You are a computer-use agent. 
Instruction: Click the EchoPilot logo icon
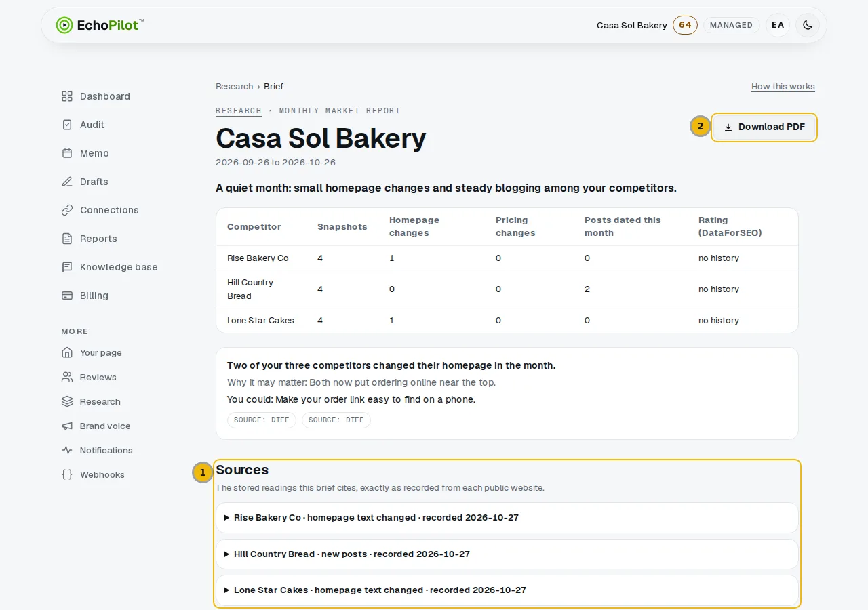pos(64,25)
